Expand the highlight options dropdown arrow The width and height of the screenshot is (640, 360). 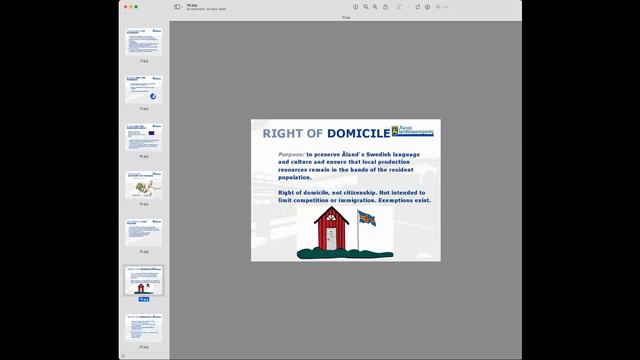click(x=409, y=7)
